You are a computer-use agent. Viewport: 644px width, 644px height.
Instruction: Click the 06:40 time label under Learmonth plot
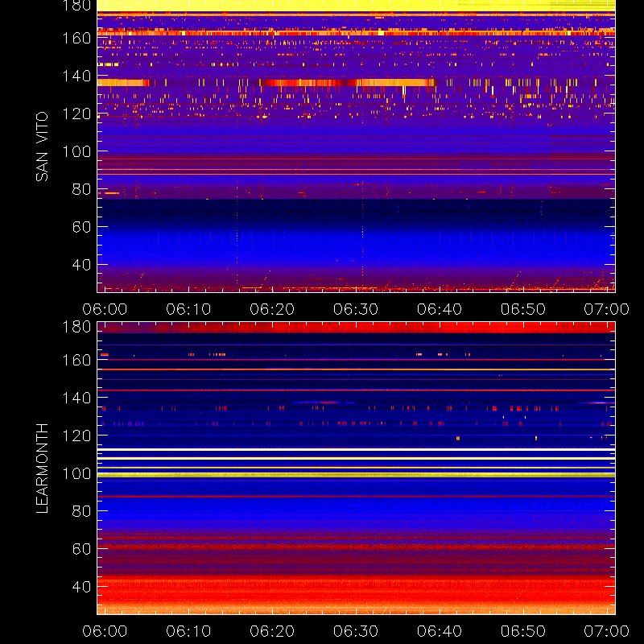pos(440,631)
